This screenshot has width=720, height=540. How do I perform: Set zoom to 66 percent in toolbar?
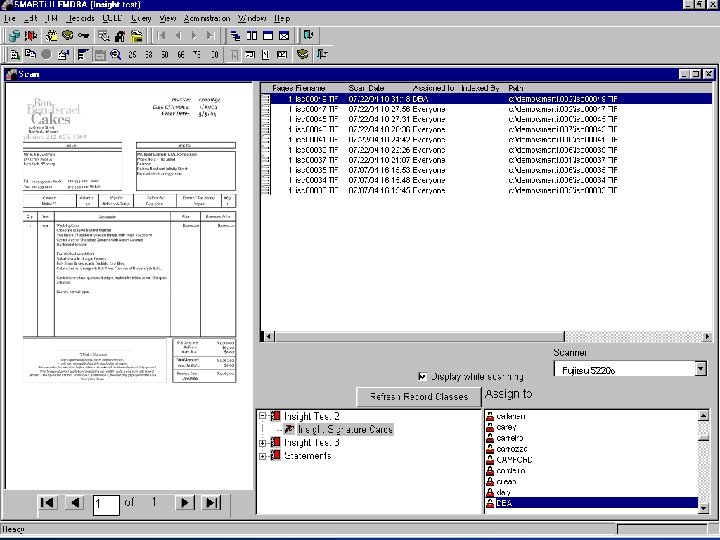180,55
